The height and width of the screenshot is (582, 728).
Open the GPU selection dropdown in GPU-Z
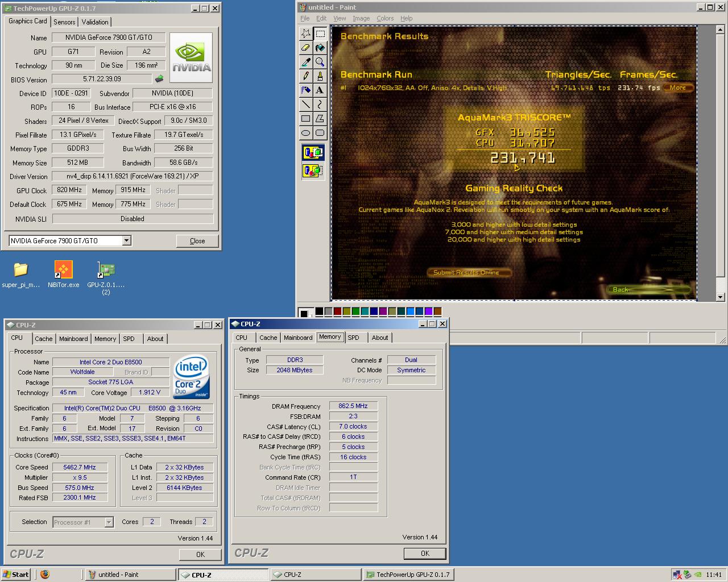coord(127,240)
